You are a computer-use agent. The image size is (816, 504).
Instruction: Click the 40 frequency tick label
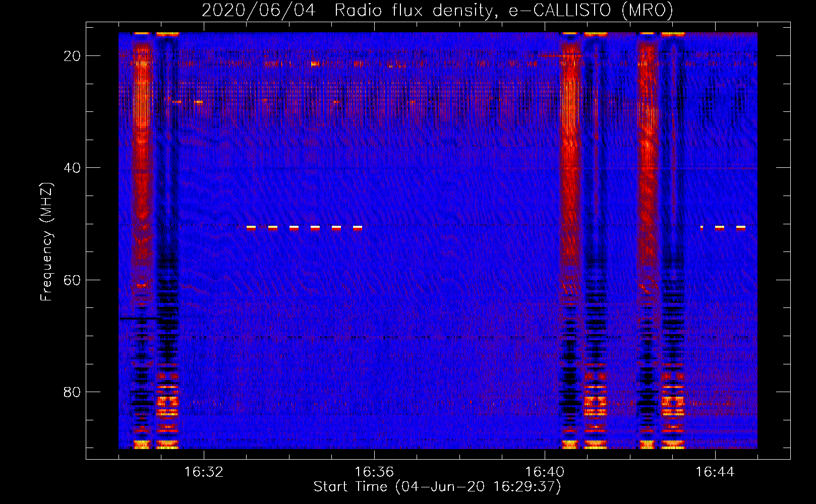(72, 168)
